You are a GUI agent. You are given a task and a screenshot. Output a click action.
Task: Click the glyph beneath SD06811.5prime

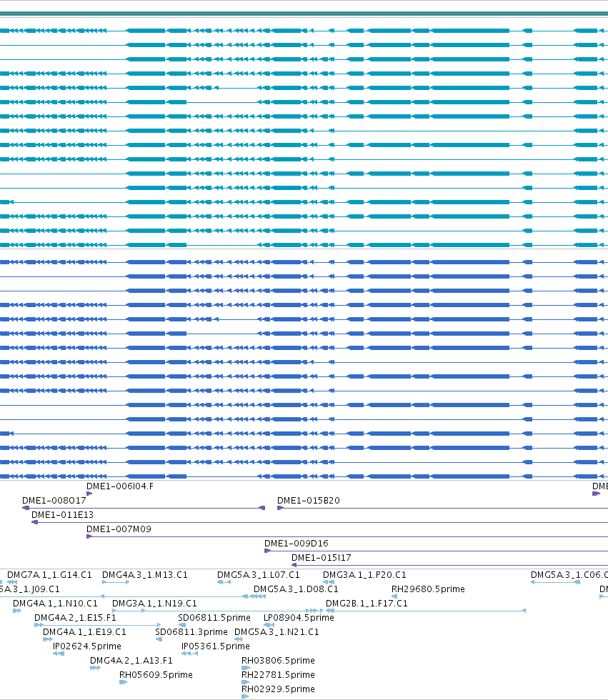[x=182, y=625]
